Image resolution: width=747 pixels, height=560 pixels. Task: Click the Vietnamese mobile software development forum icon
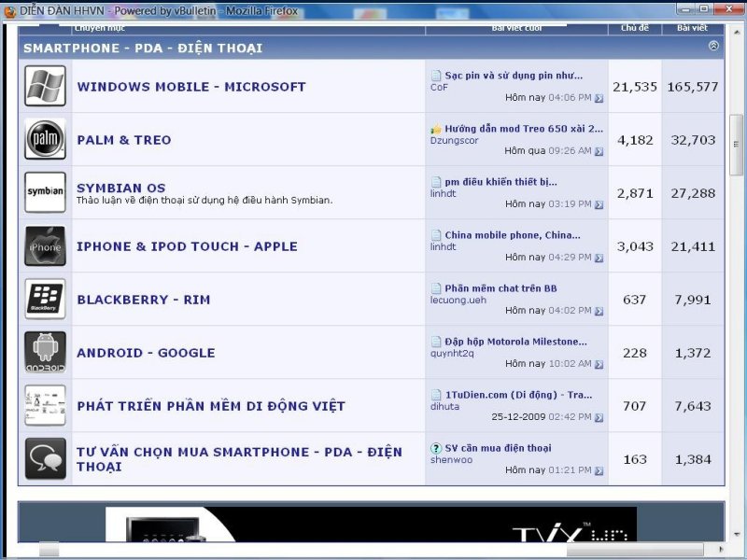pyautogui.click(x=45, y=406)
